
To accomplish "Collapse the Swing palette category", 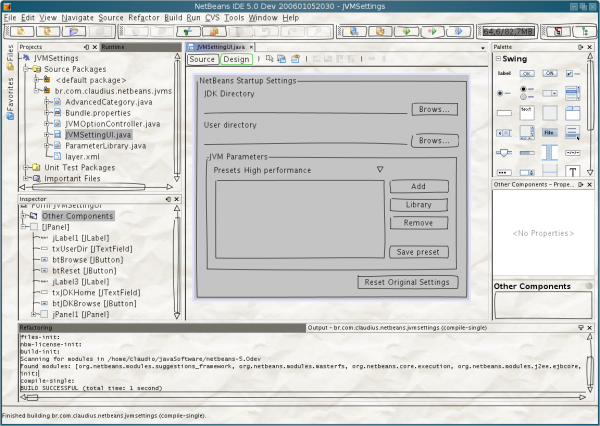I will click(497, 59).
